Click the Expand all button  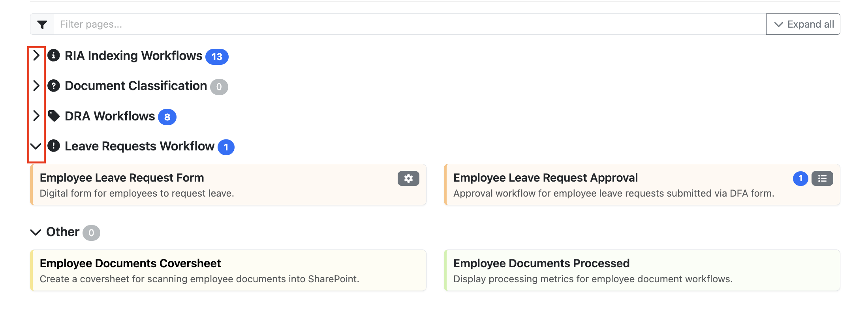coord(803,24)
